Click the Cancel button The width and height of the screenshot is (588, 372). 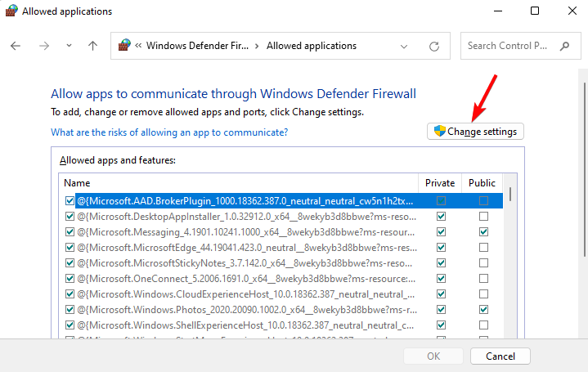click(x=500, y=356)
